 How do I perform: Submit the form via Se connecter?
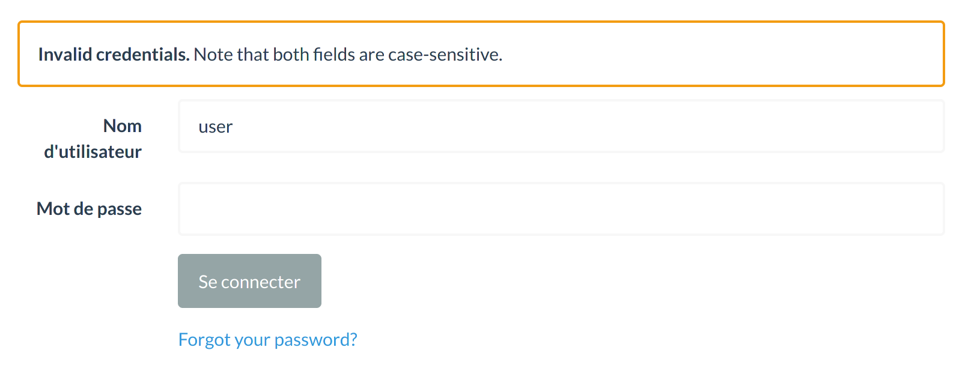point(249,281)
